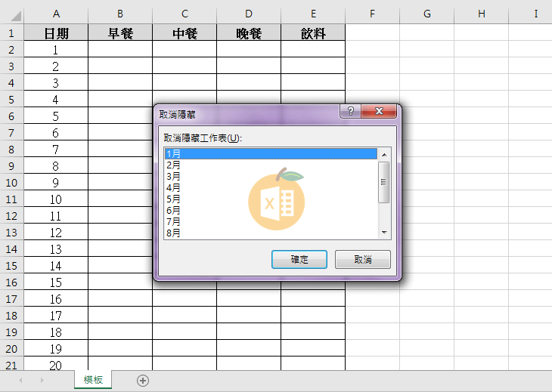Select column G header
The height and width of the screenshot is (392, 552).
pos(427,14)
